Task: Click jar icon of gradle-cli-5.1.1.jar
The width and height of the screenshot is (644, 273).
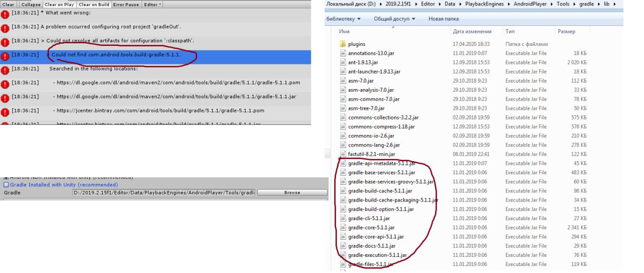Action: (x=343, y=218)
